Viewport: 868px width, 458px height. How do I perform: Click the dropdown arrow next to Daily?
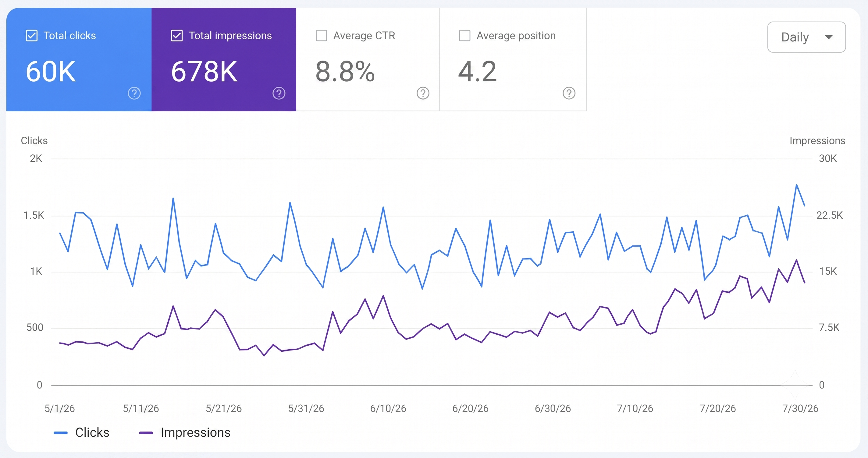tap(829, 37)
